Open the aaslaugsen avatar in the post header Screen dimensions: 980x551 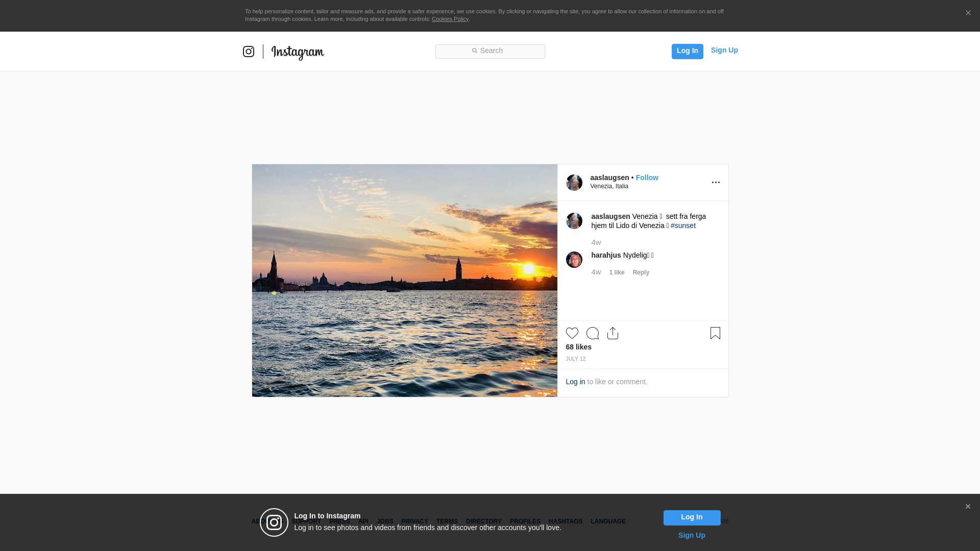tap(574, 183)
